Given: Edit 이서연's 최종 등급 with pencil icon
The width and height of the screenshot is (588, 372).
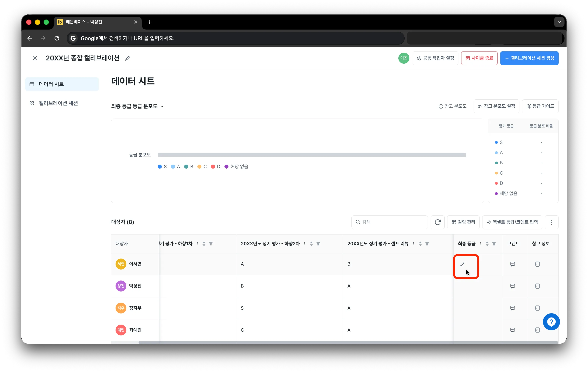Looking at the screenshot, I should tap(462, 264).
